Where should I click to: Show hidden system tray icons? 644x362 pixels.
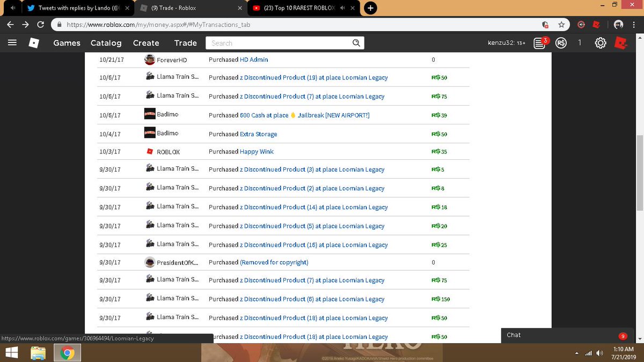pyautogui.click(x=577, y=353)
